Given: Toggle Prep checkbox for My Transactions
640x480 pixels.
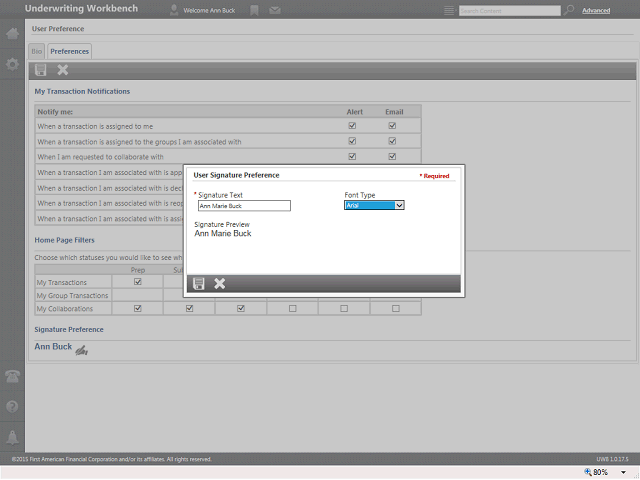Looking at the screenshot, I should (138, 282).
